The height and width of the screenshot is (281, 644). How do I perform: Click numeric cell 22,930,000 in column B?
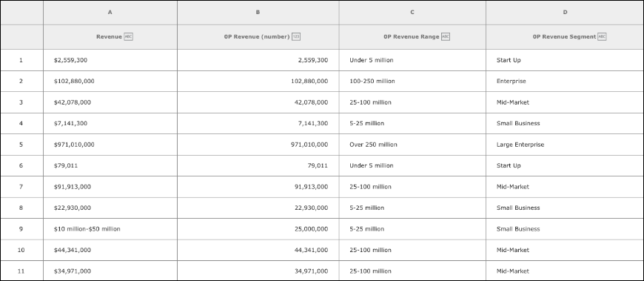pos(258,208)
